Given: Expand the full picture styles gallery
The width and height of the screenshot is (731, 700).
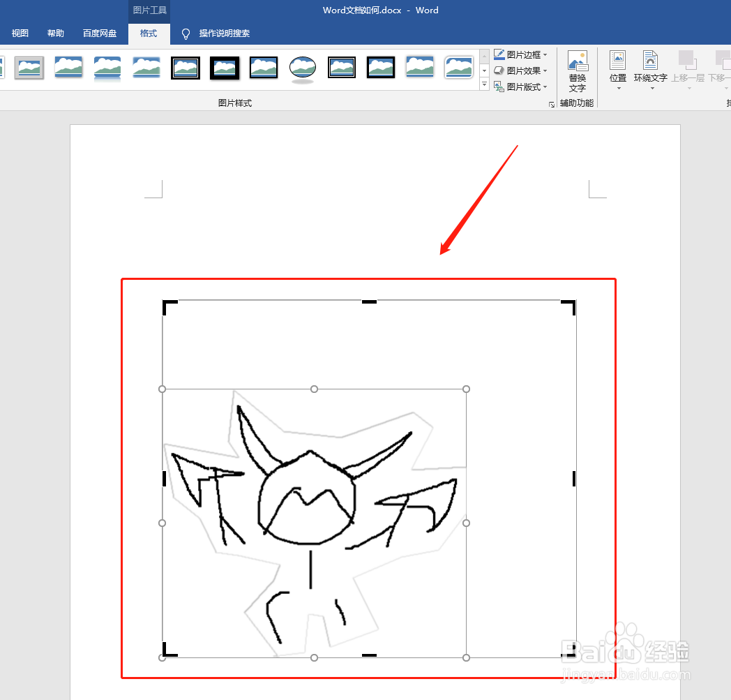Looking at the screenshot, I should [x=484, y=85].
